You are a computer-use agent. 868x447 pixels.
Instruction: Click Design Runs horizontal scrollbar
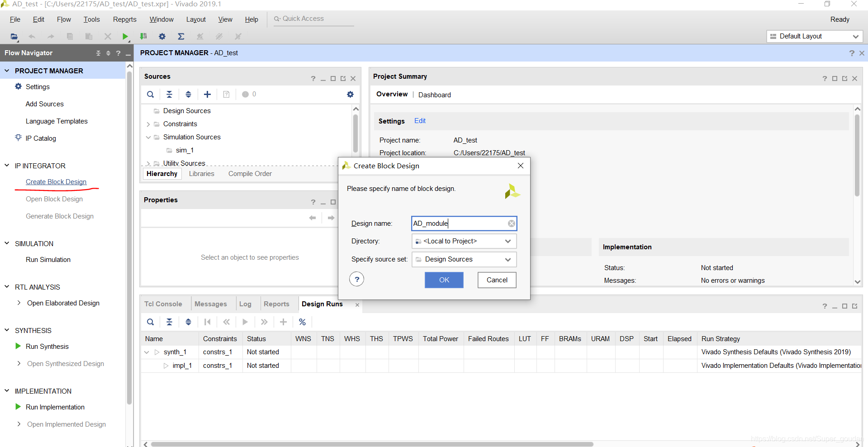(x=372, y=444)
